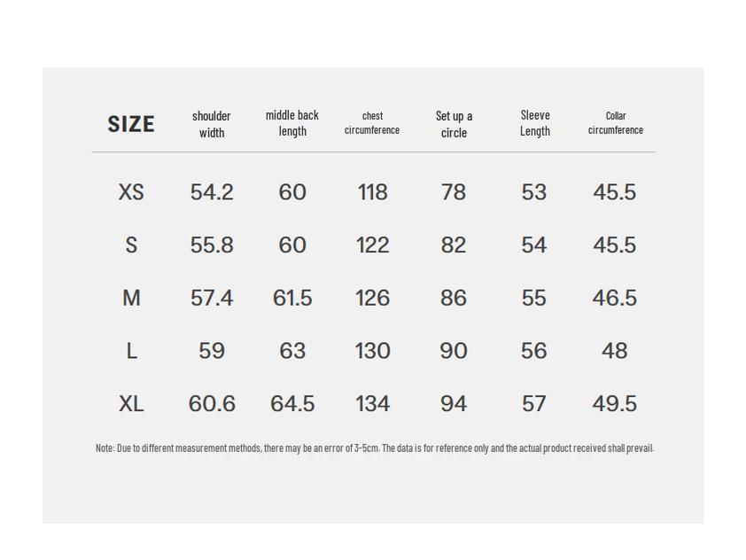Image resolution: width=746 pixels, height=560 pixels.
Task: Select the 55.8 shoulder width value
Action: tap(212, 245)
